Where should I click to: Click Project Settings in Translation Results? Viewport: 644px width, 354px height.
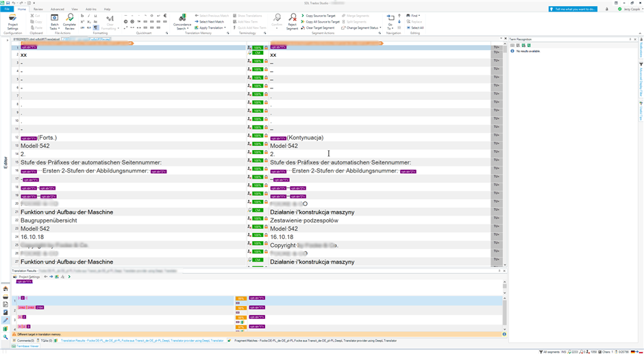coord(27,277)
